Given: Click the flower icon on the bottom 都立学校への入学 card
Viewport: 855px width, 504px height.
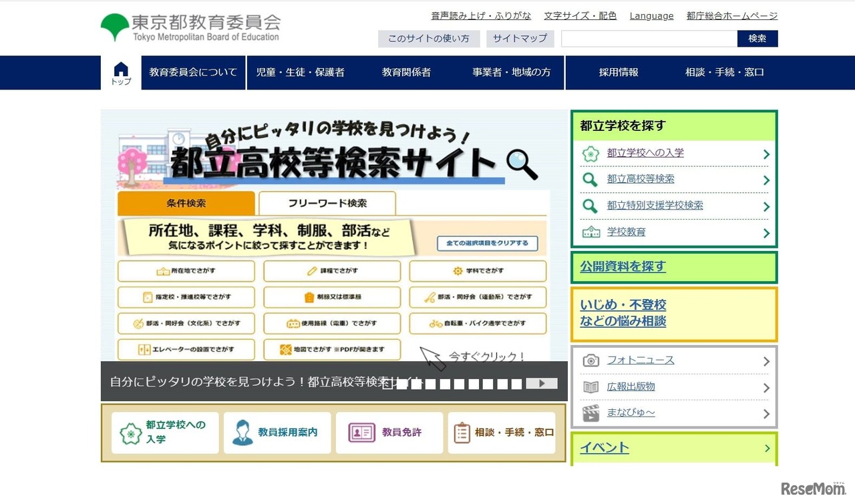Looking at the screenshot, I should [x=130, y=433].
